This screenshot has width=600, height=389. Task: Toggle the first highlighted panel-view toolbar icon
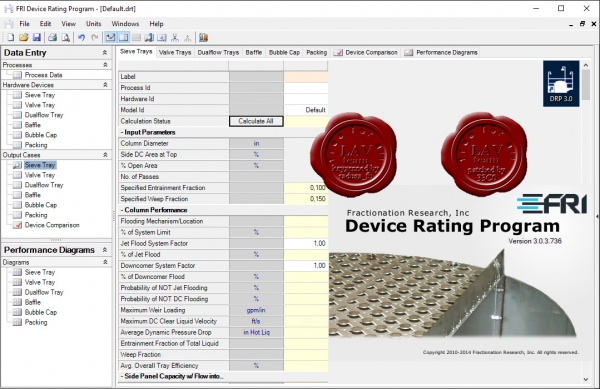tap(111, 37)
